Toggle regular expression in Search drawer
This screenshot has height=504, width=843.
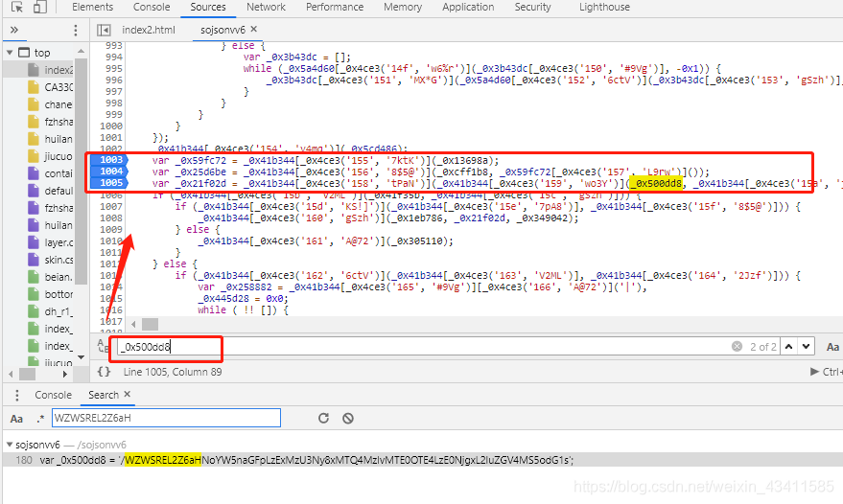point(40,418)
